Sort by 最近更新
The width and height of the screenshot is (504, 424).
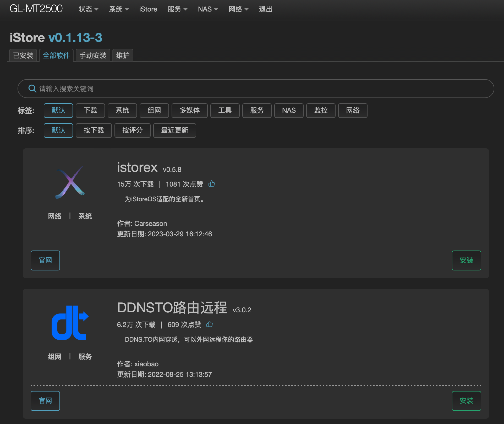pyautogui.click(x=174, y=130)
